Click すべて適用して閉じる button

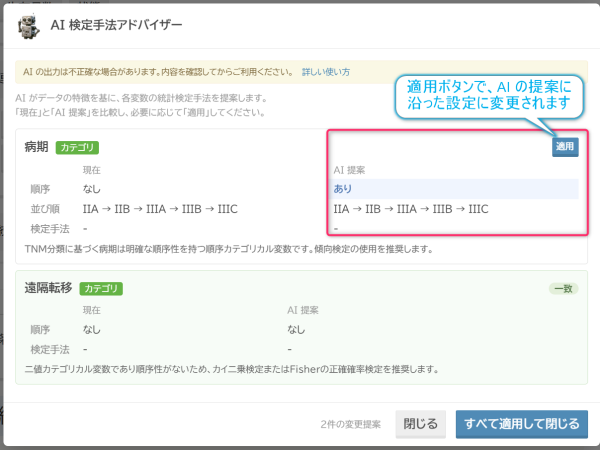point(522,424)
